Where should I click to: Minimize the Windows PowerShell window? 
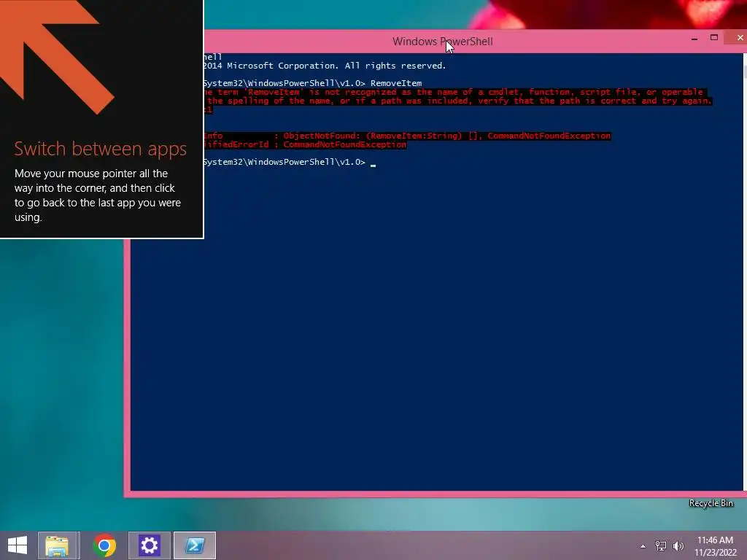tap(694, 38)
